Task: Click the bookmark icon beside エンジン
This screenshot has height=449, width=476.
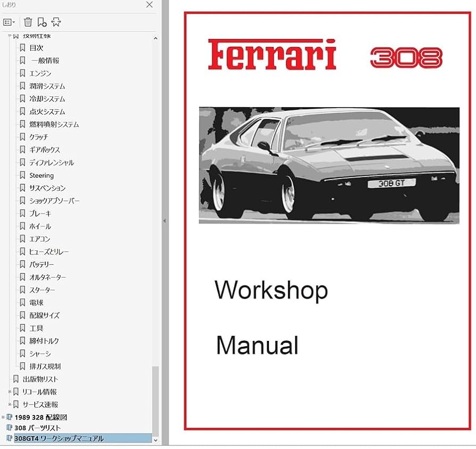Action: 22,73
